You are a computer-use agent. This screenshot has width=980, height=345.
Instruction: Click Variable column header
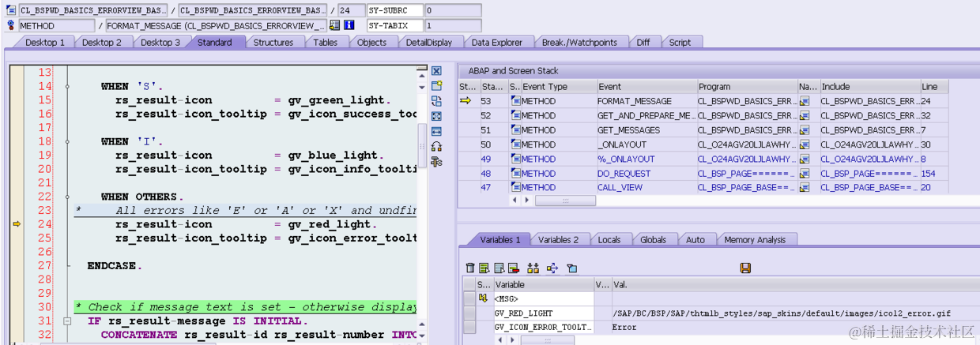coord(543,284)
